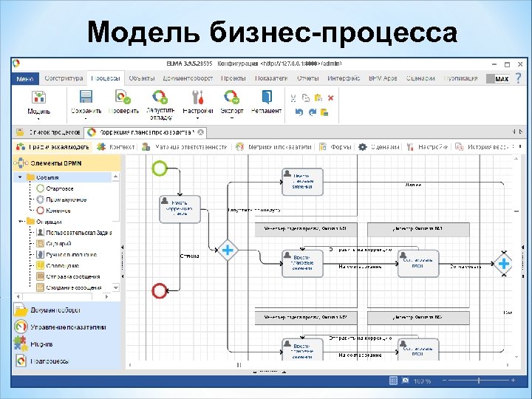Viewport: 532px width, 399px height.
Task: Expand the Plug-ins palette section
Action: tap(66, 344)
